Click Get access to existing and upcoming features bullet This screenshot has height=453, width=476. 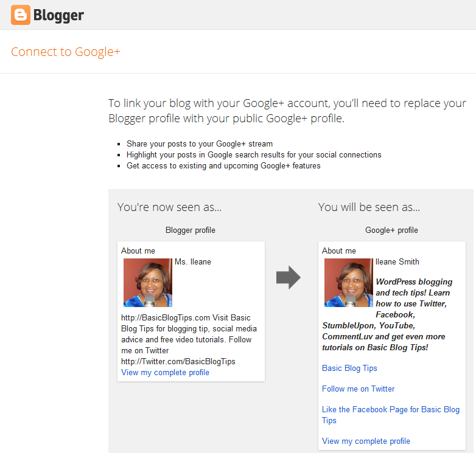click(223, 165)
